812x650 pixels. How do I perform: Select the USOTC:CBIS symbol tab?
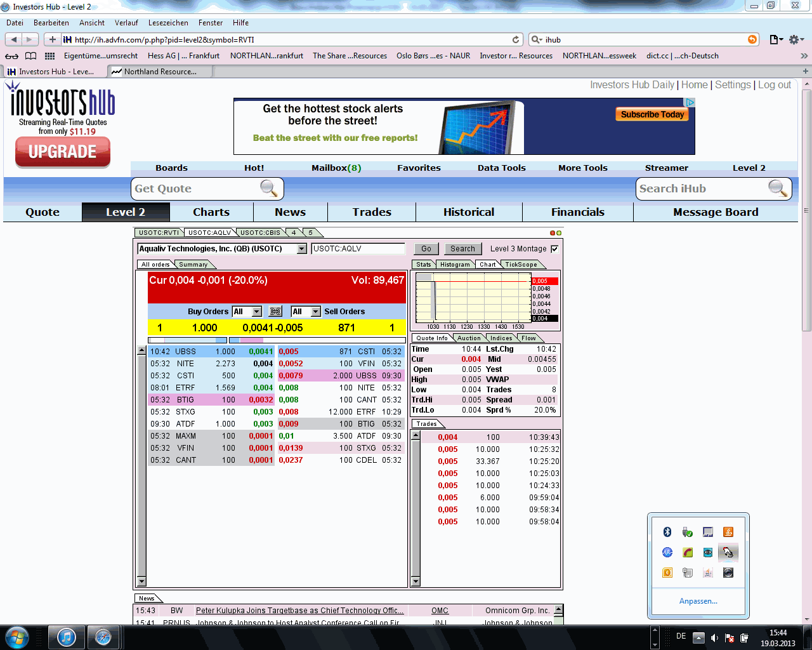click(260, 233)
